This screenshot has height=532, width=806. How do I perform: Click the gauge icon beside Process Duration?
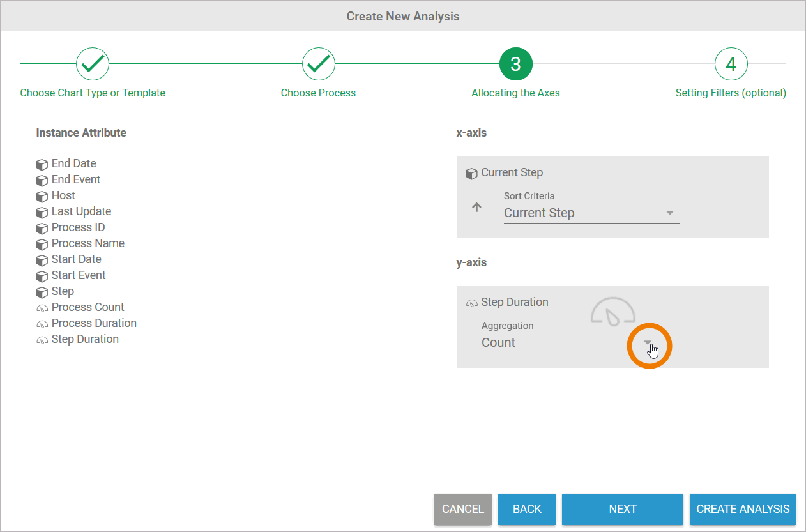tap(42, 324)
